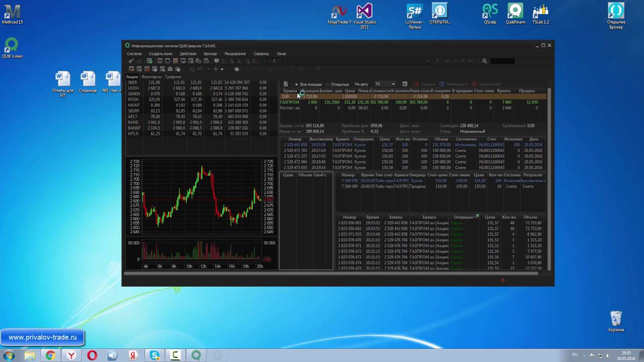The height and width of the screenshot is (362, 644).
Task: Click the Windows Start button
Action: point(9,355)
